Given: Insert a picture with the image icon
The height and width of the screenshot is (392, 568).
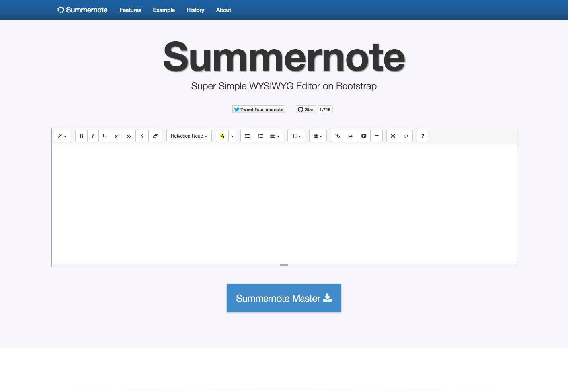Looking at the screenshot, I should tap(350, 136).
